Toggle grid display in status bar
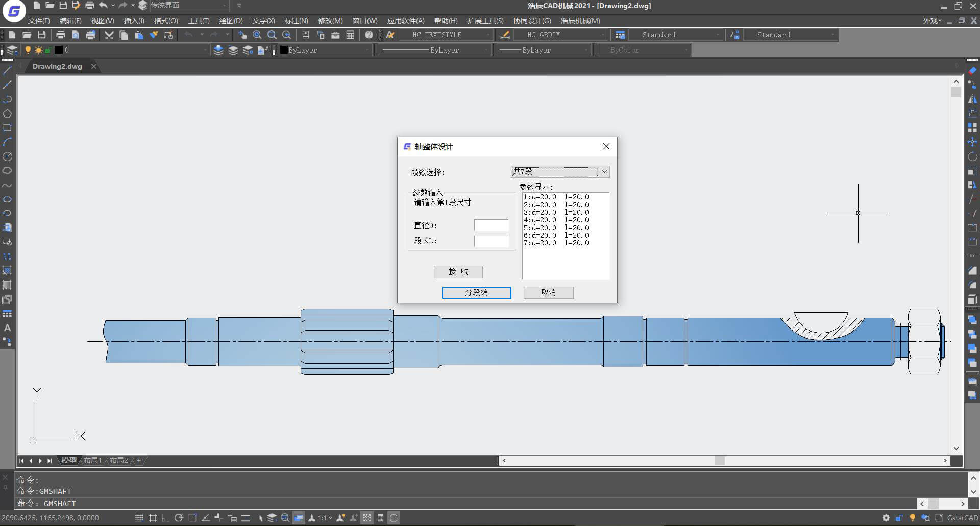 click(x=153, y=518)
